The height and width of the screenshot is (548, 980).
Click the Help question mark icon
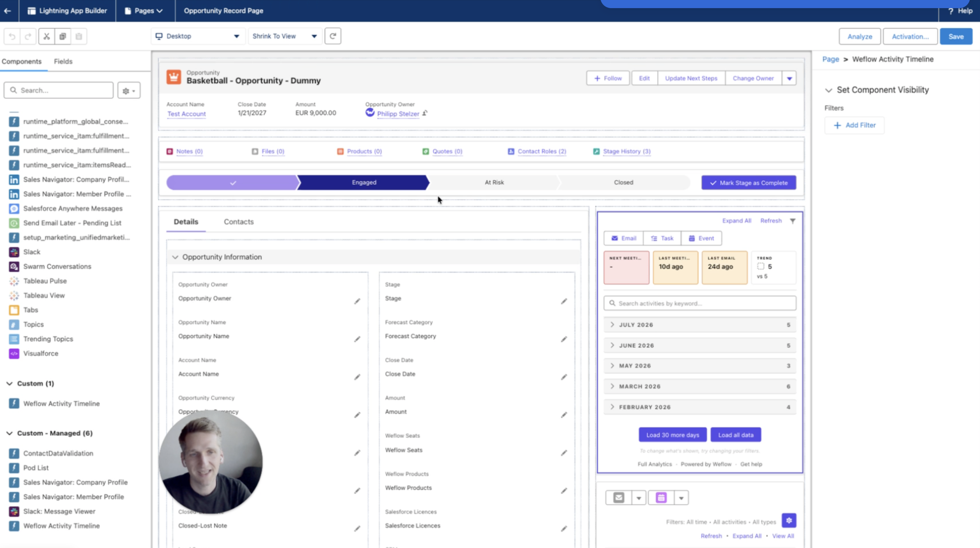click(x=951, y=11)
